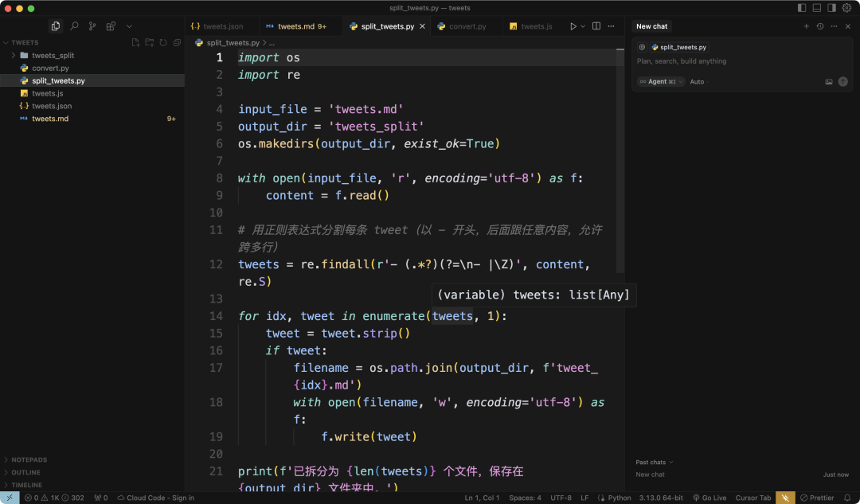Click Cloud Code - Sign in
The image size is (860, 504).
tap(156, 498)
